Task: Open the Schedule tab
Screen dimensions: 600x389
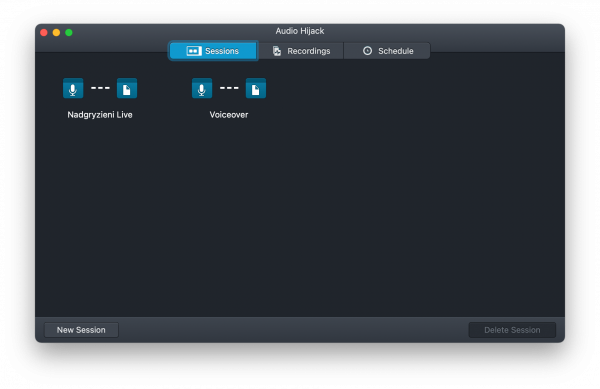Action: [387, 51]
